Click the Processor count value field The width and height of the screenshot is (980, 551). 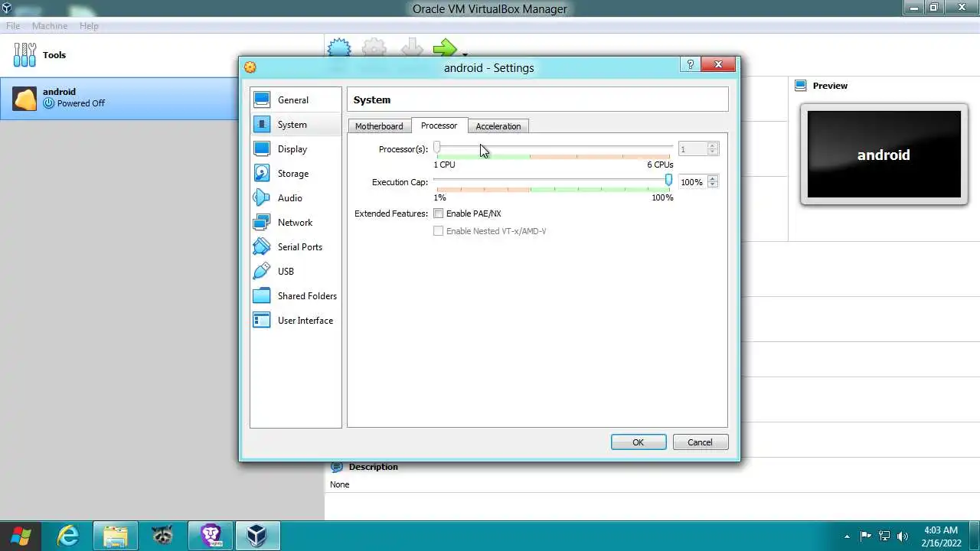[692, 149]
